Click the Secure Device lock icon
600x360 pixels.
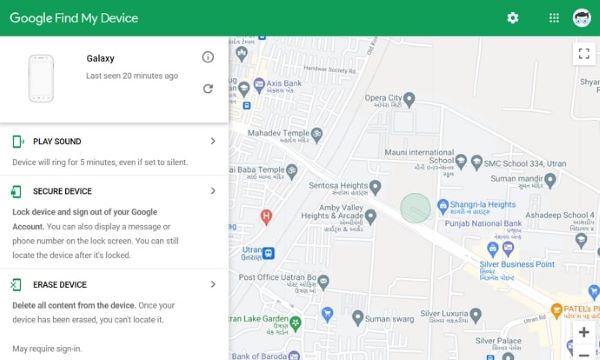tap(16, 191)
